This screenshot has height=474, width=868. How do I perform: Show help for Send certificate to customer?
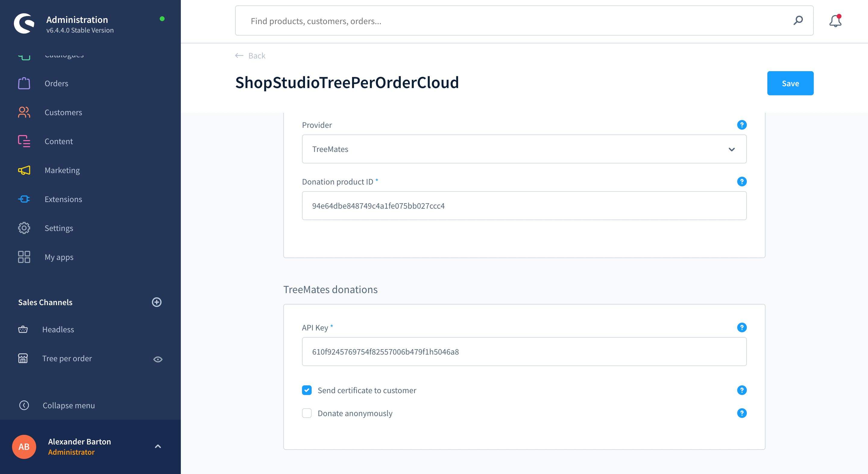[x=742, y=390]
